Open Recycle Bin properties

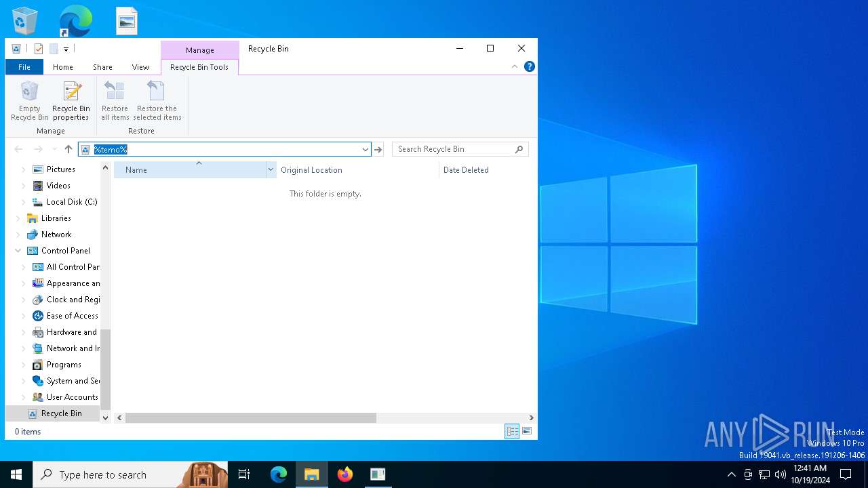click(71, 102)
